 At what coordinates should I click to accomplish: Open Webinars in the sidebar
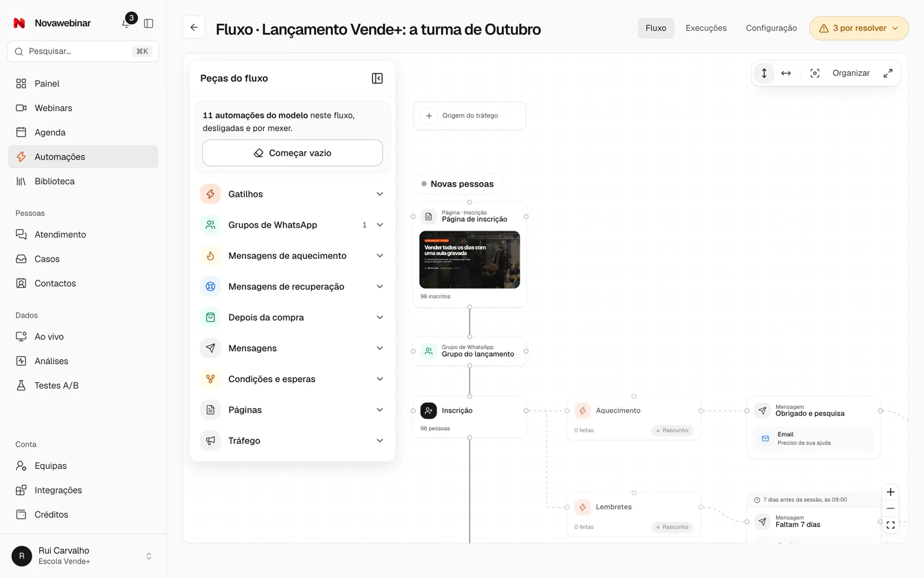click(83, 108)
